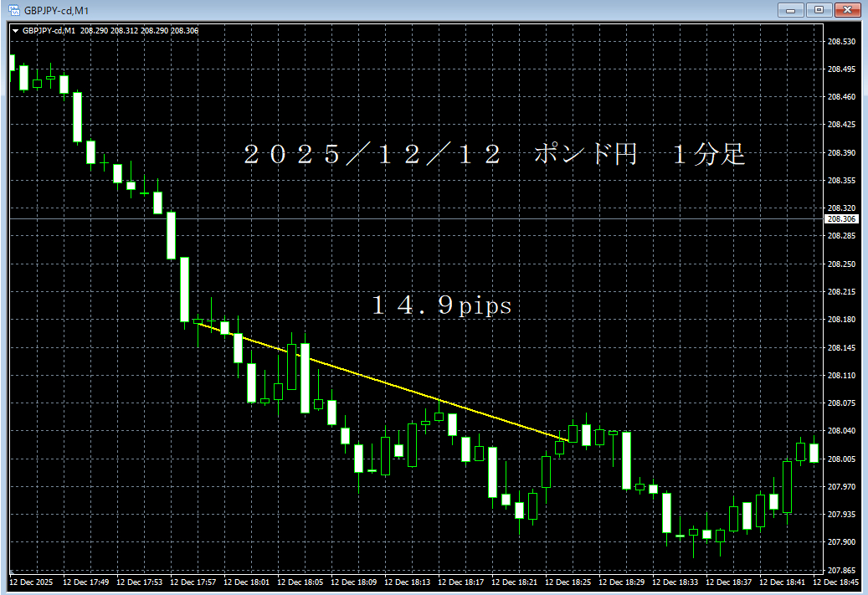The width and height of the screenshot is (868, 595).
Task: Click the 208.005 price scale label
Action: click(x=841, y=459)
